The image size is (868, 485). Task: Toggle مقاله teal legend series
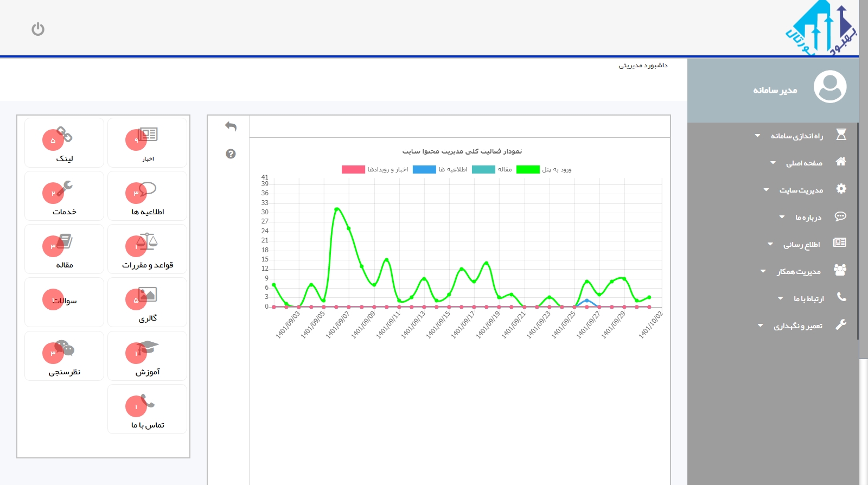(483, 170)
